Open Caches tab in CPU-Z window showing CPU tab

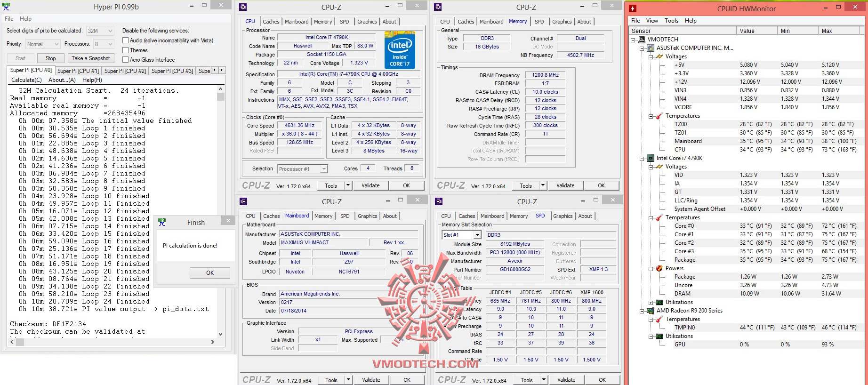(271, 22)
